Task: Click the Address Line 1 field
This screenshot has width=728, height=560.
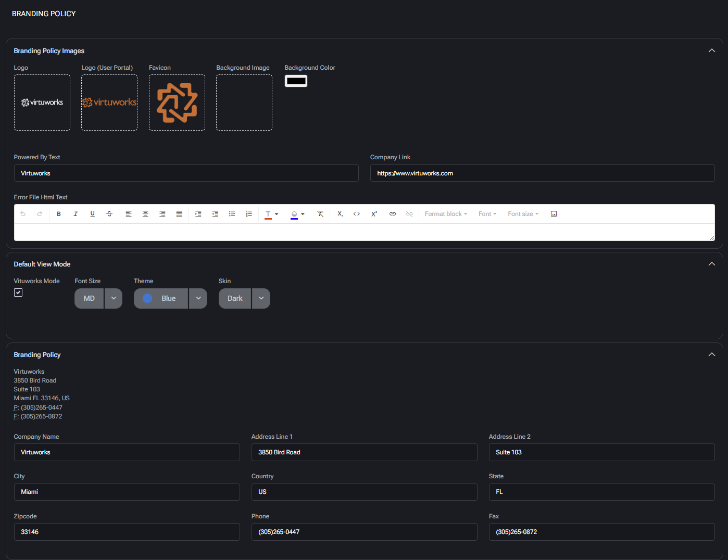Action: tap(364, 452)
